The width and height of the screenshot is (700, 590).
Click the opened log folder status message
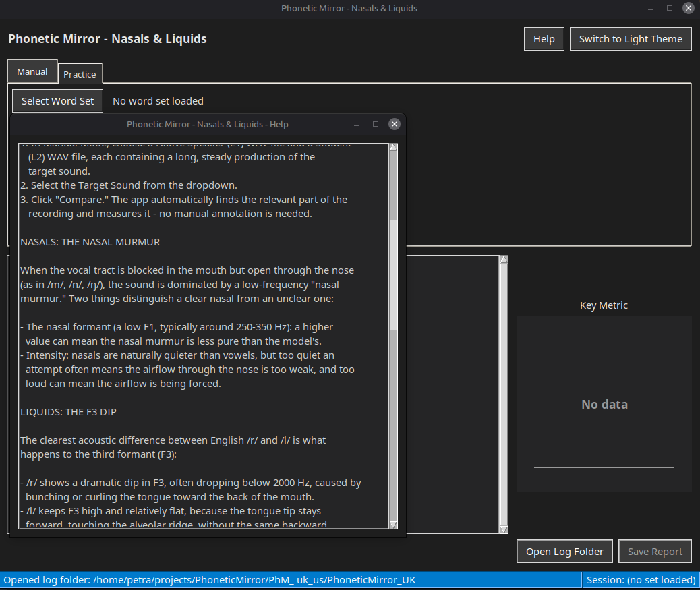coord(209,580)
